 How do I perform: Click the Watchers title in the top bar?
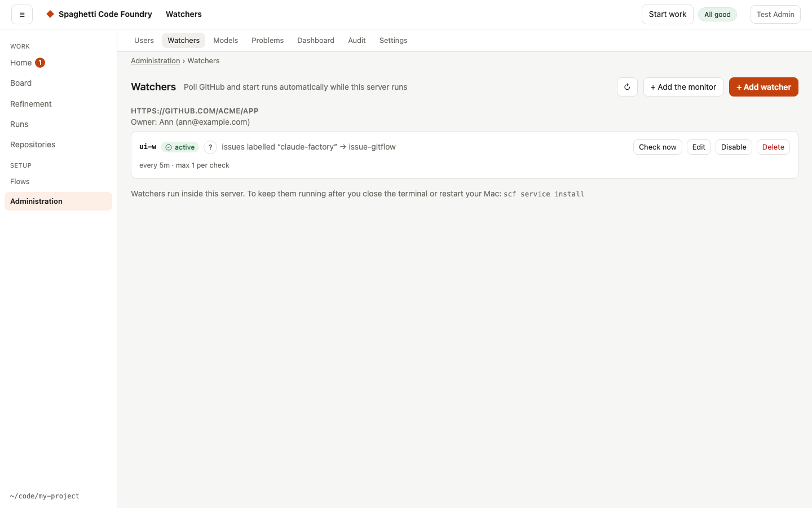tap(184, 14)
